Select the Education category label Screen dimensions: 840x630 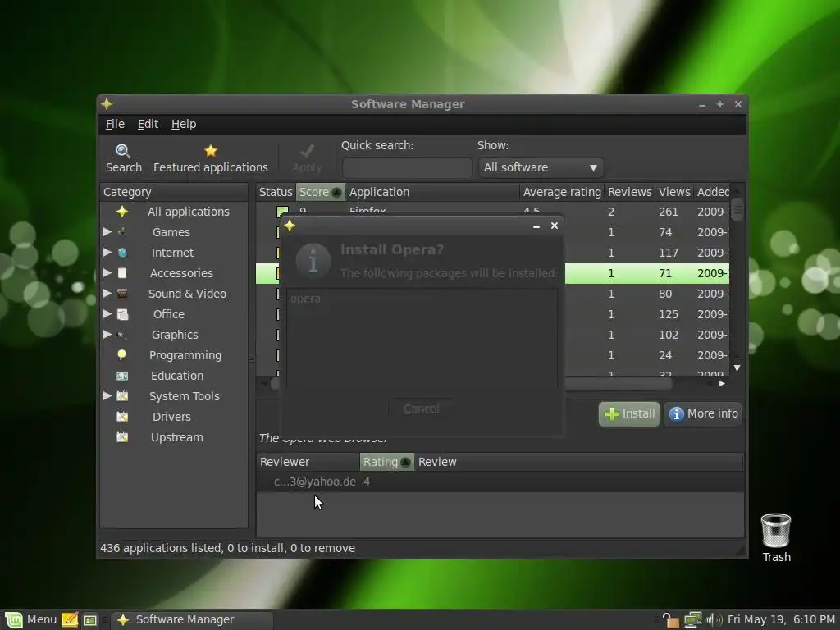click(x=177, y=376)
